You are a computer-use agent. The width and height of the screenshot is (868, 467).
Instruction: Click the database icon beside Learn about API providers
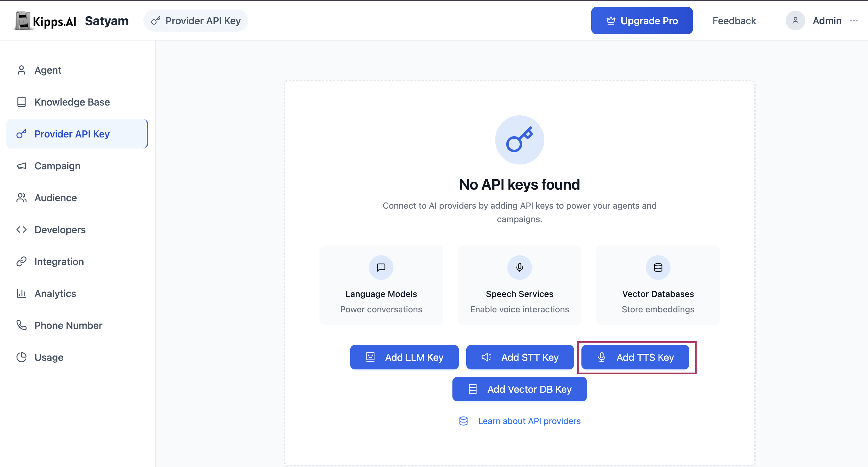(463, 421)
